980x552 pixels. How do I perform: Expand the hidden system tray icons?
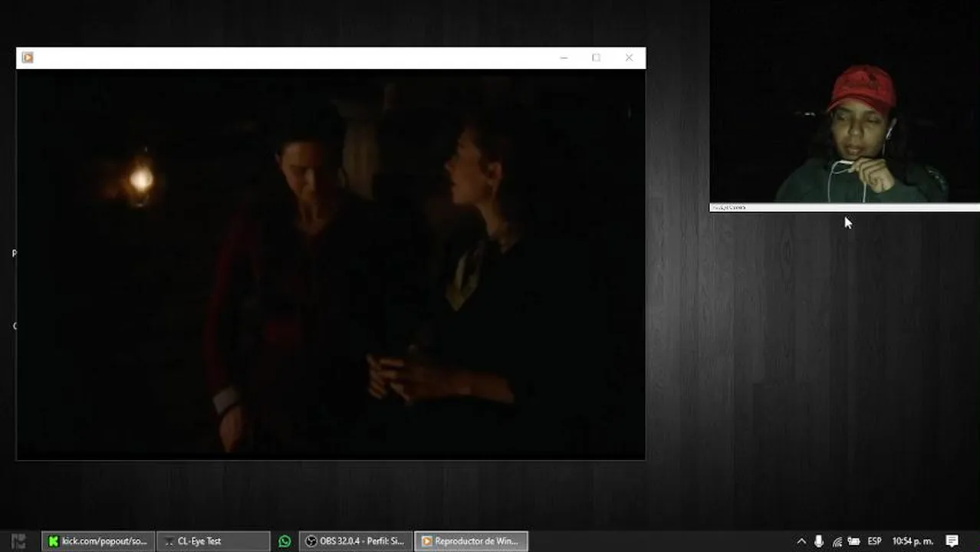pyautogui.click(x=801, y=541)
